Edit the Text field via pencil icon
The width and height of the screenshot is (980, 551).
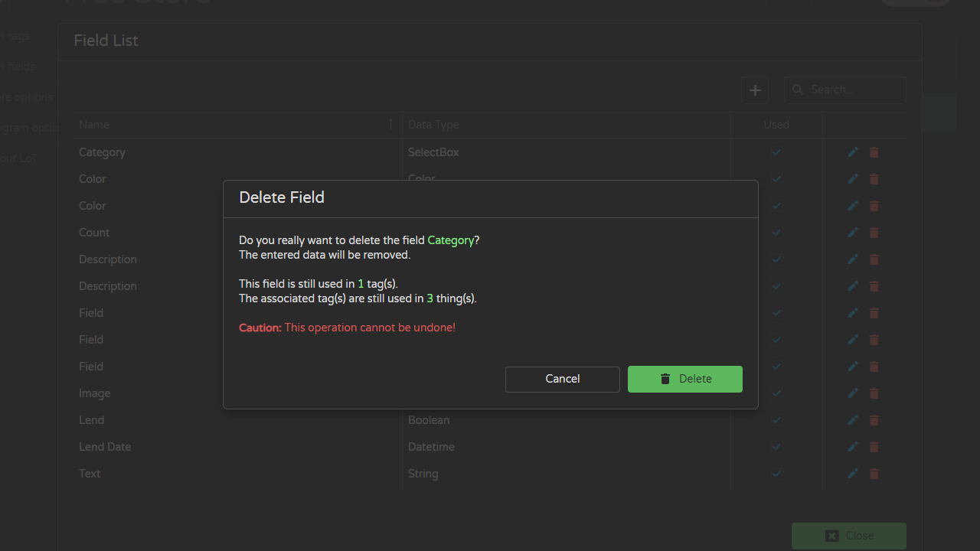(x=853, y=474)
